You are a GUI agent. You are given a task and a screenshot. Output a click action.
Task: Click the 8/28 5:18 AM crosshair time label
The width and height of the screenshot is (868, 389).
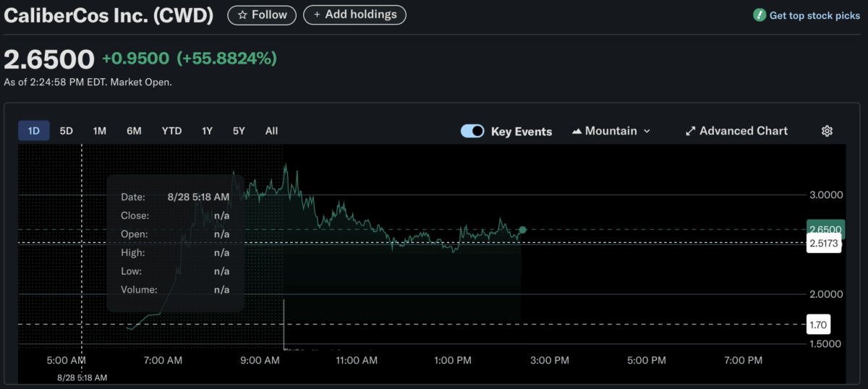pos(82,377)
